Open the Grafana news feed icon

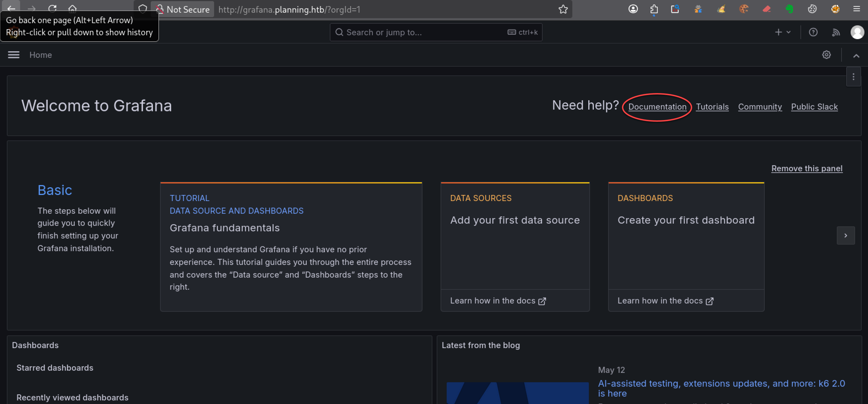click(836, 32)
